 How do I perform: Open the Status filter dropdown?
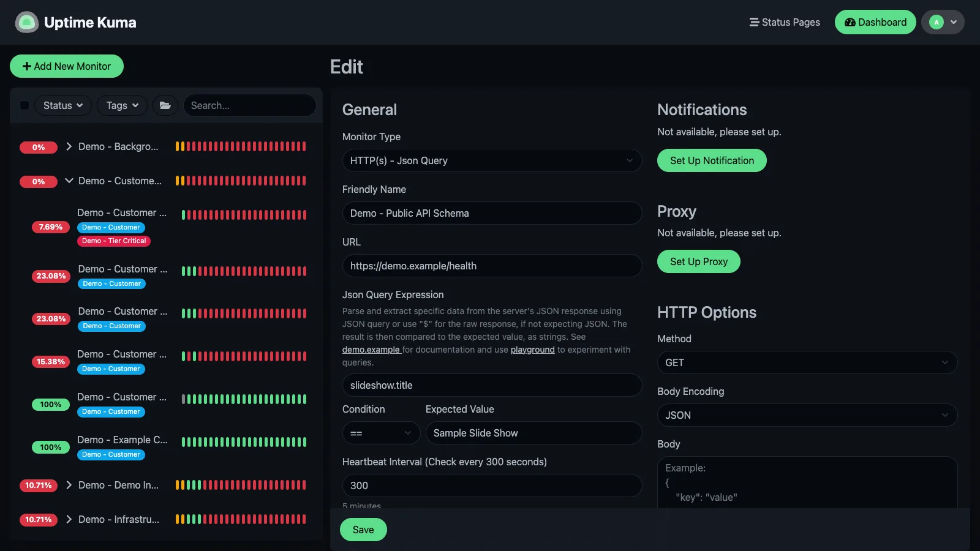(63, 105)
